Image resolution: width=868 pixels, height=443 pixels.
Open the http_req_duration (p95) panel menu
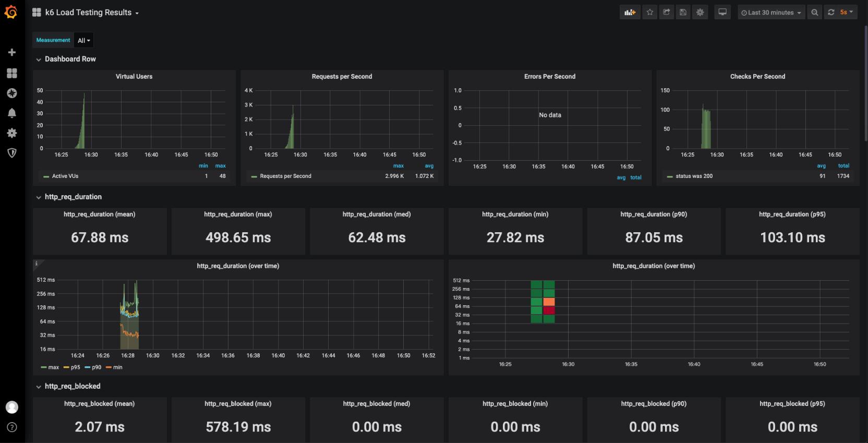(x=792, y=214)
